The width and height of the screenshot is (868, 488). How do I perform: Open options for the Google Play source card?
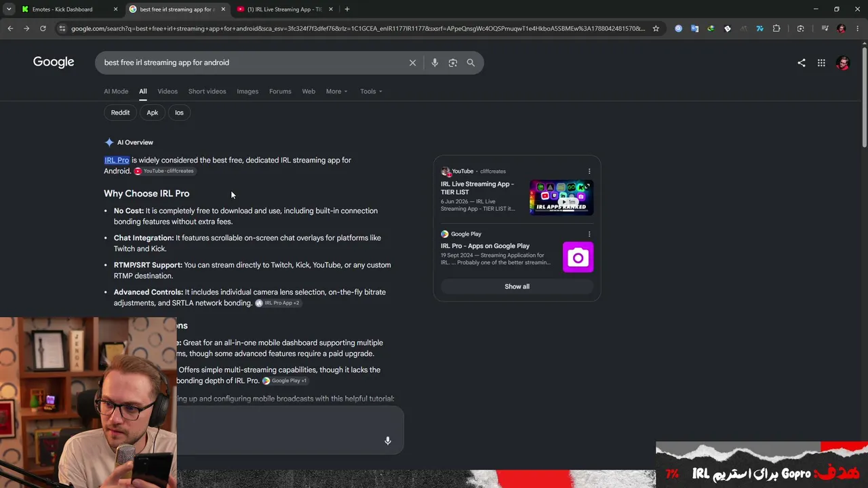click(589, 235)
